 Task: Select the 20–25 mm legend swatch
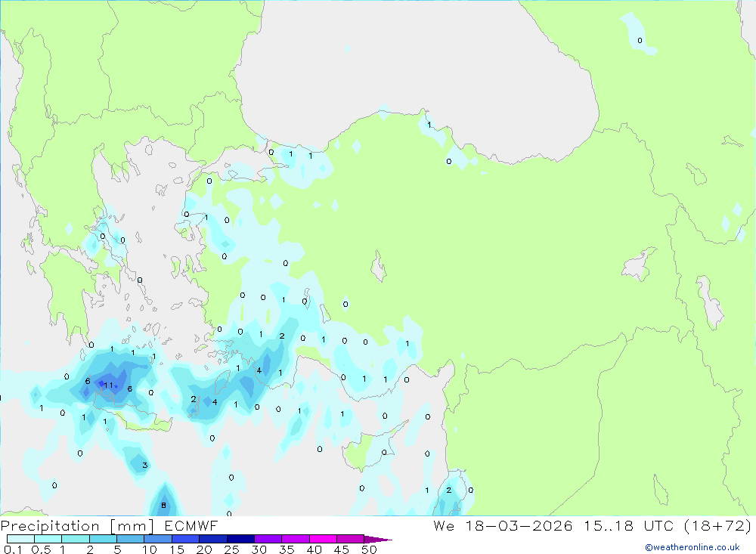213,539
